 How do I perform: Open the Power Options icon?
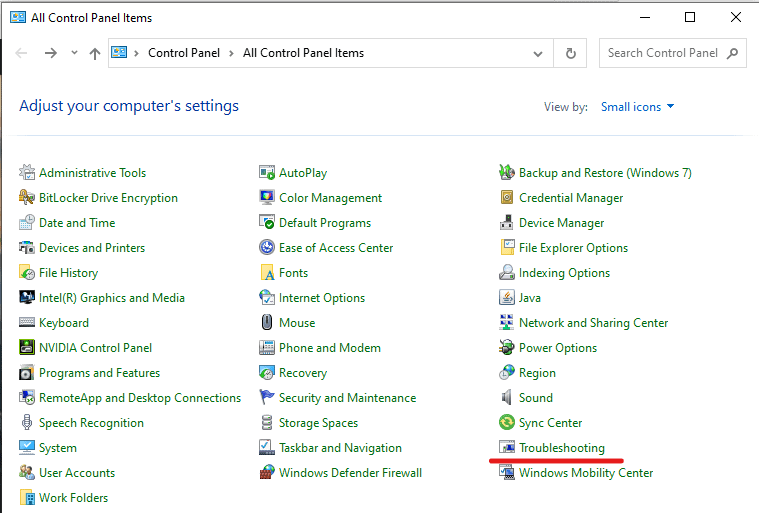[x=507, y=347]
